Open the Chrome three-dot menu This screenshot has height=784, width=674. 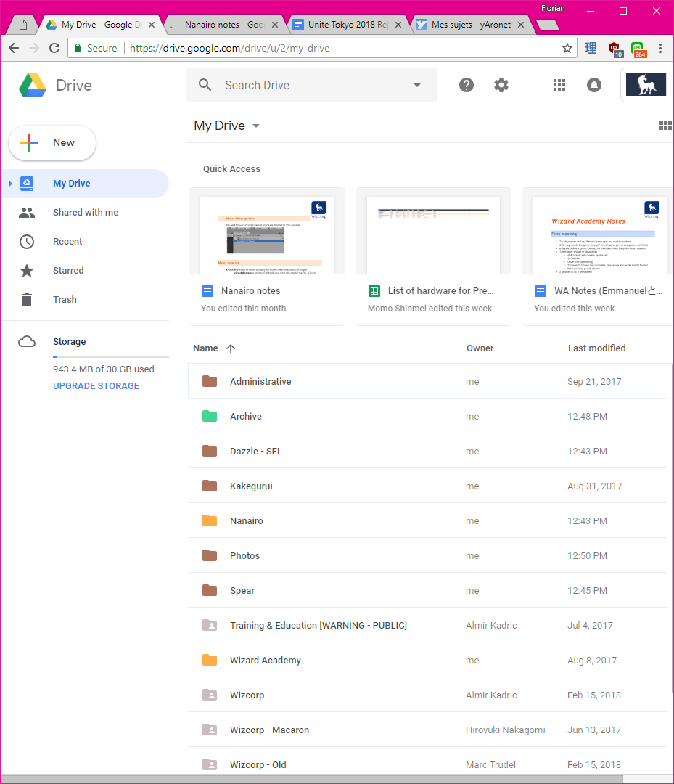pyautogui.click(x=660, y=48)
